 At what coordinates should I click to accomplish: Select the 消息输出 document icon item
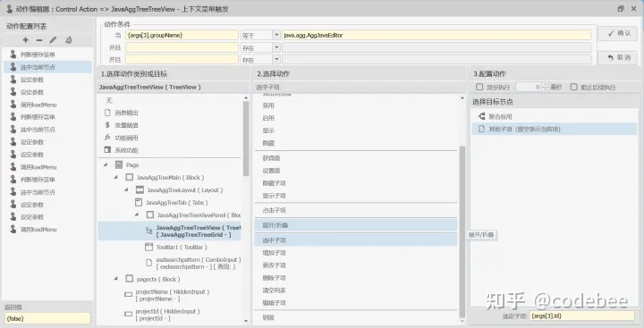click(x=107, y=113)
